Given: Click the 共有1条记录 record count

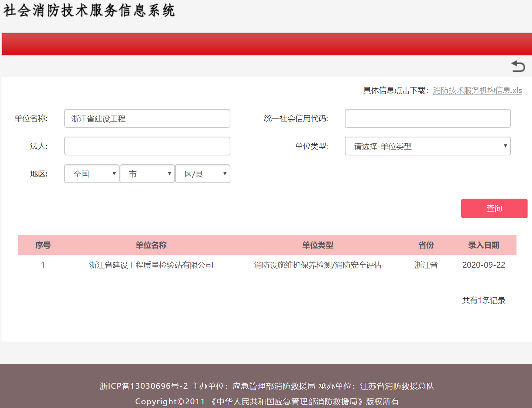Looking at the screenshot, I should click(484, 301).
